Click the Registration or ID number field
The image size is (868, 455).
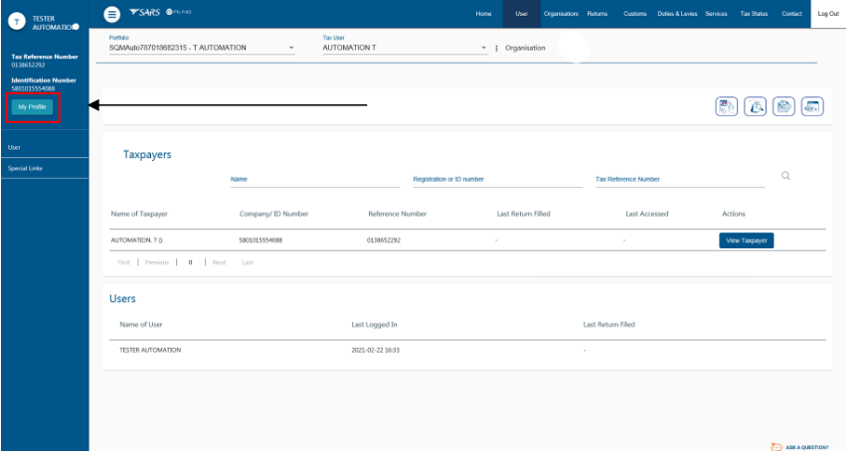496,179
